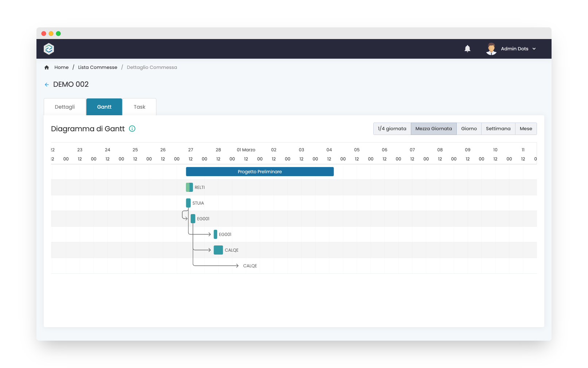Open the info tooltip beside Diagramma di Gantt

tap(132, 129)
